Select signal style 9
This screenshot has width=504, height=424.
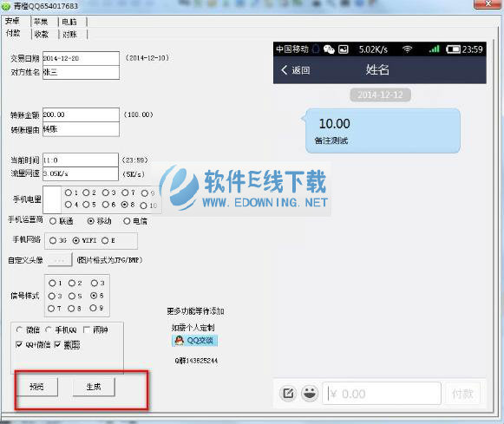tap(93, 308)
